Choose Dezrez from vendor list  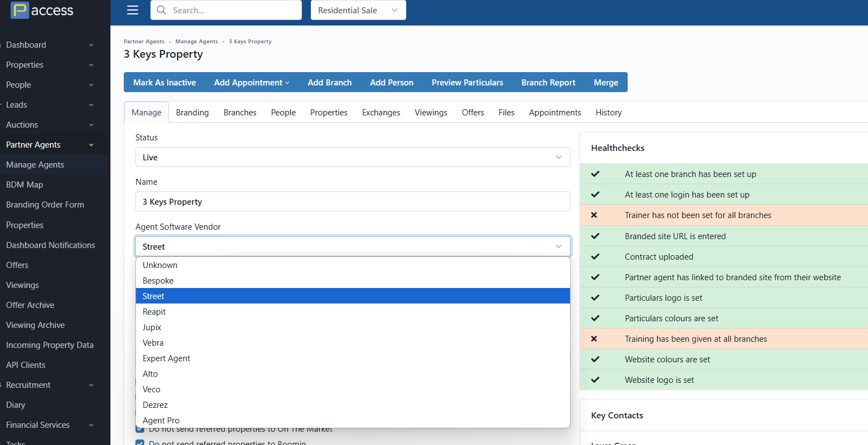click(352, 405)
